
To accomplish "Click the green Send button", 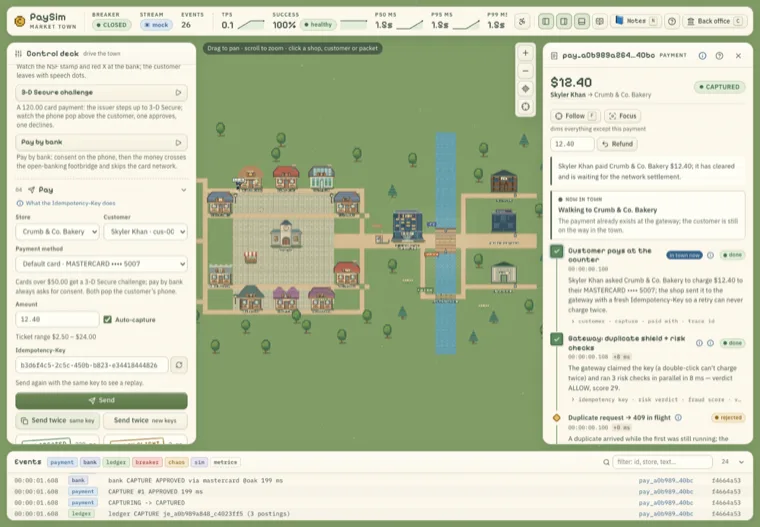I will pyautogui.click(x=101, y=400).
